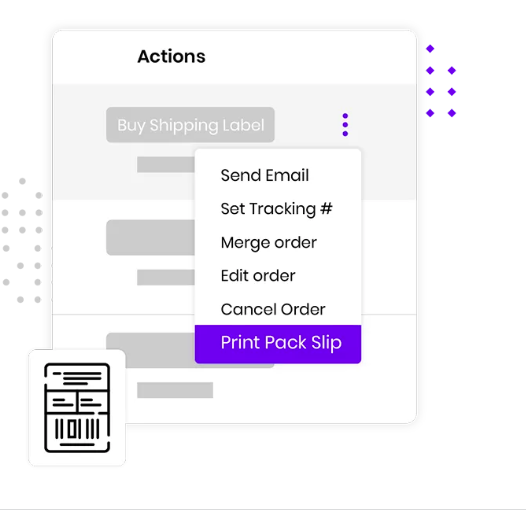The height and width of the screenshot is (511, 526).
Task: Click the bottom-right purple diamond
Action: [x=452, y=113]
